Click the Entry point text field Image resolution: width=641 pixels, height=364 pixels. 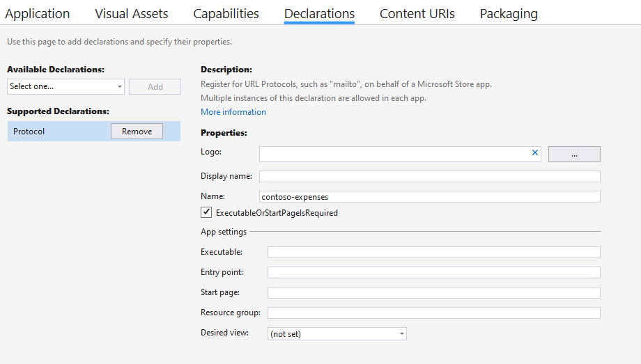[433, 272]
